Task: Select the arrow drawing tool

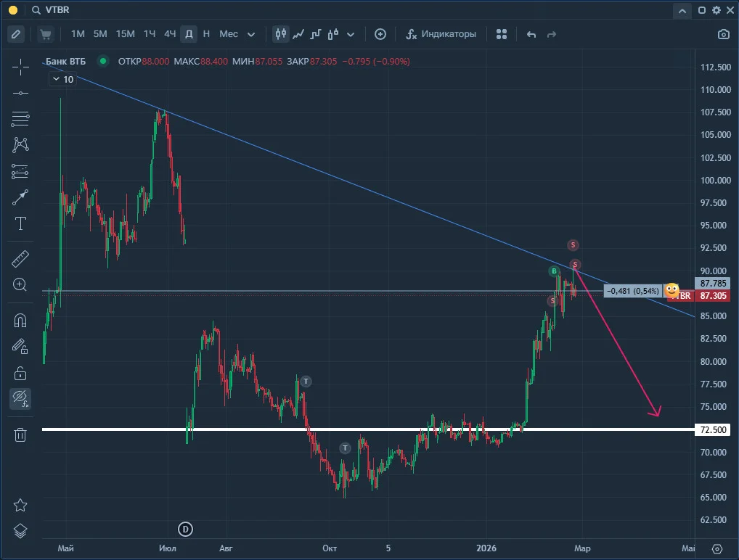Action: pyautogui.click(x=20, y=197)
